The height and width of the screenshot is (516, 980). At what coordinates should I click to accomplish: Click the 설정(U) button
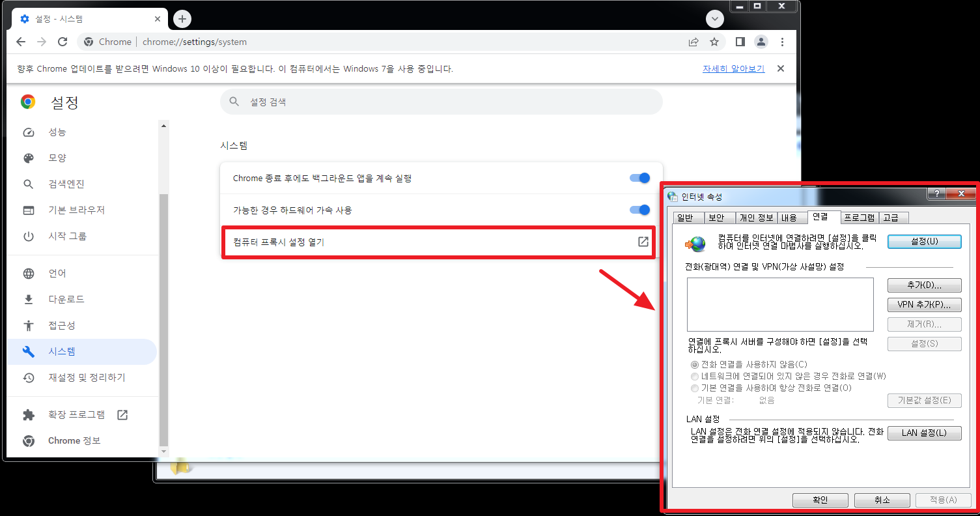point(925,241)
